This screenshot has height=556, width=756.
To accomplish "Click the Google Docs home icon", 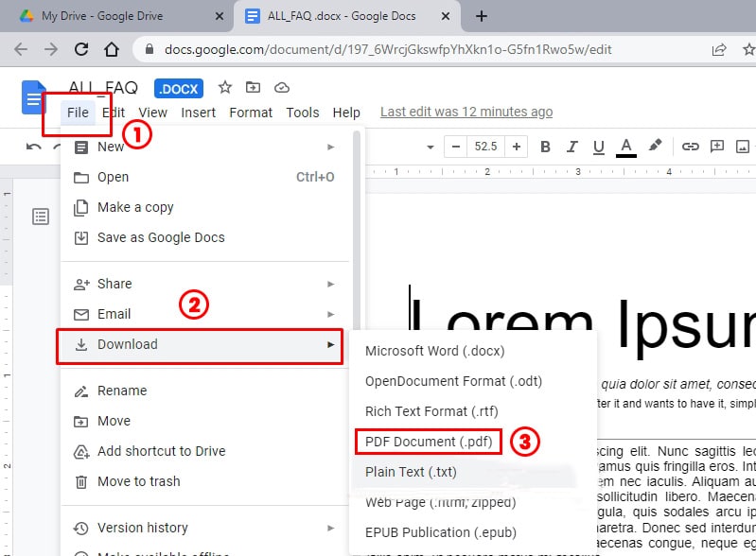I will point(34,97).
